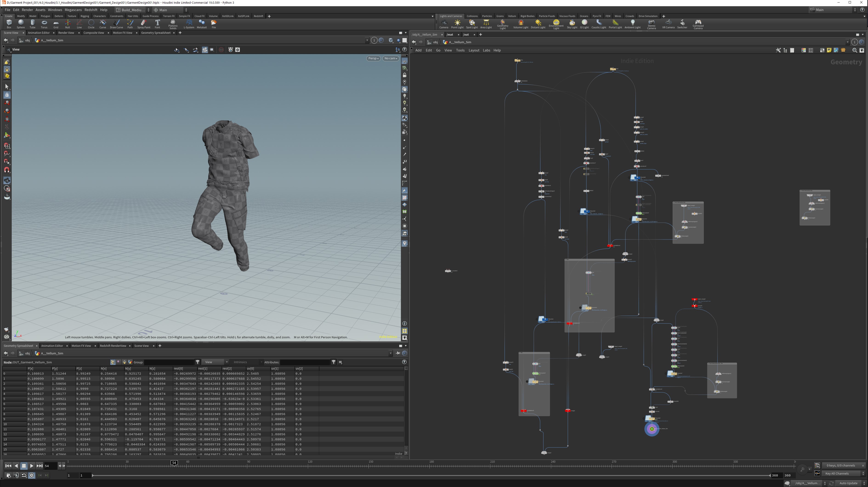Screen dimensions: 868x487
Task: Switch to the Vellum shelf tab
Action: click(512, 16)
